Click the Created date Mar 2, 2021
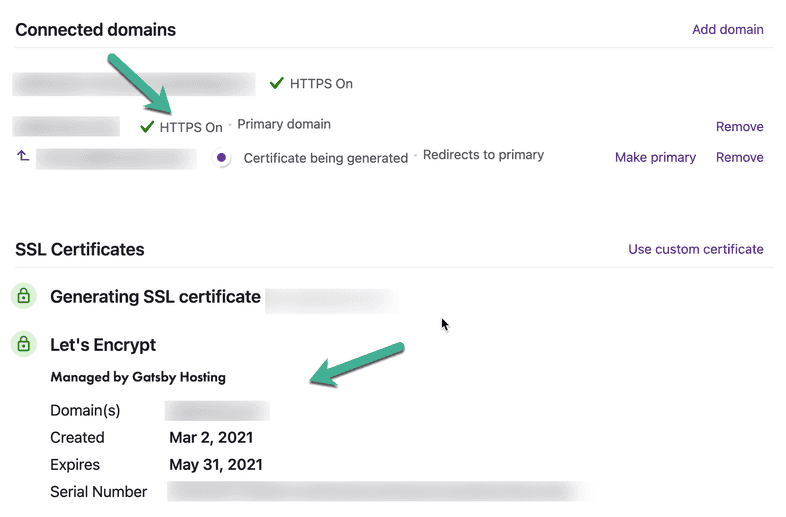This screenshot has height=517, width=786. [210, 438]
